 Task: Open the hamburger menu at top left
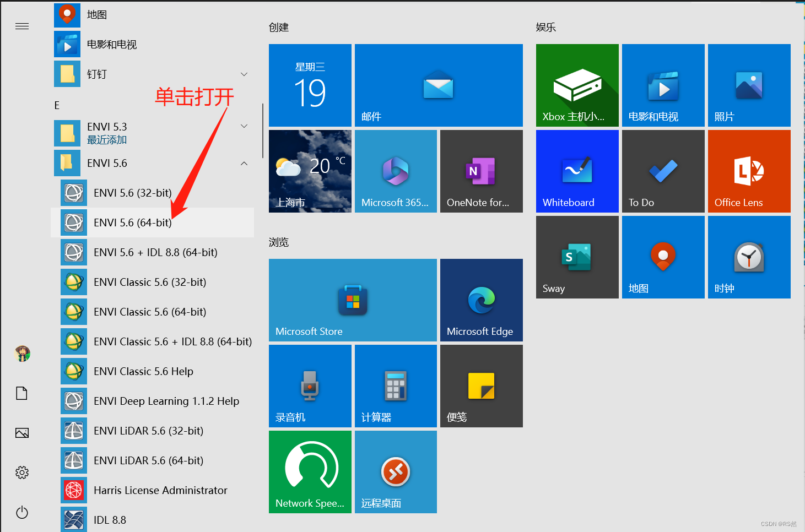(22, 26)
